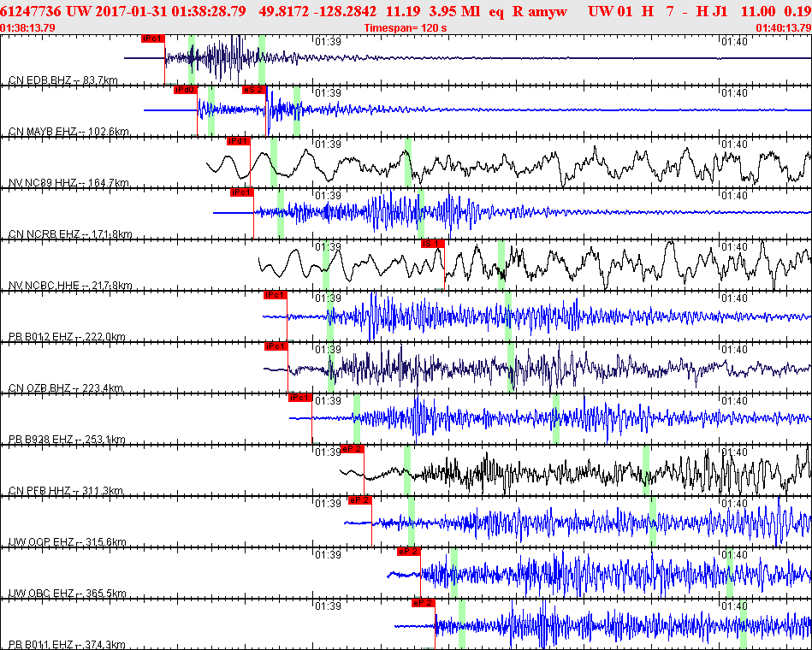Click the Timespan= 120 s label

(406, 27)
